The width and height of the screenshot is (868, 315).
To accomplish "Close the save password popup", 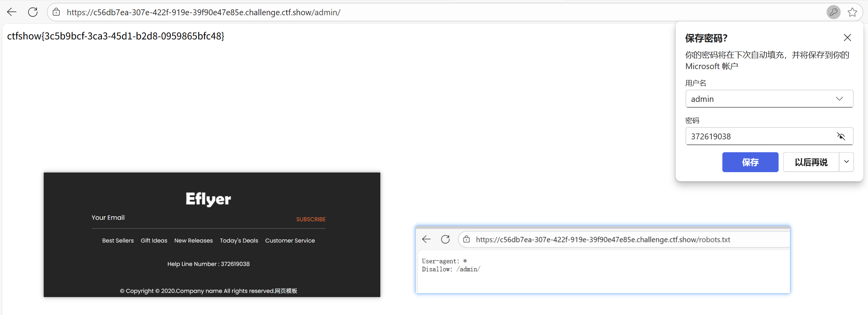I will tap(847, 38).
